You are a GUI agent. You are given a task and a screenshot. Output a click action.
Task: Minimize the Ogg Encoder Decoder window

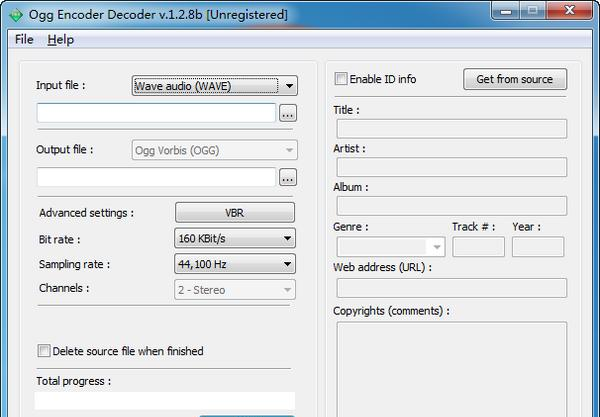click(506, 11)
